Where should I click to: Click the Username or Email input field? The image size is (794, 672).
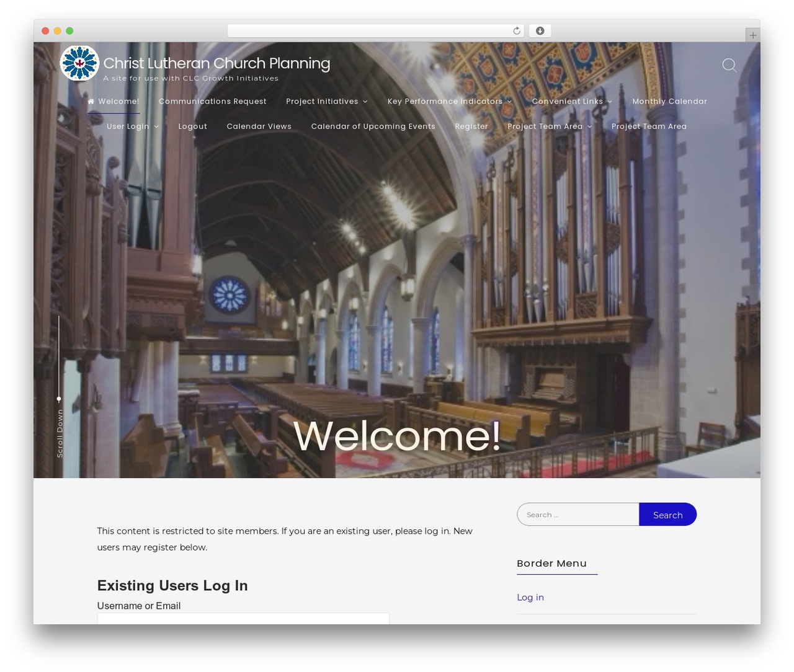click(243, 619)
